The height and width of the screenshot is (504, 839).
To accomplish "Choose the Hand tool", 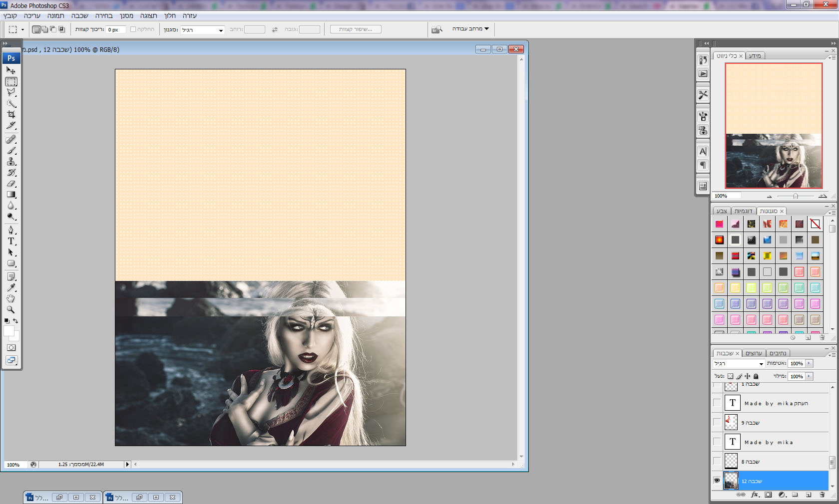I will click(x=11, y=298).
